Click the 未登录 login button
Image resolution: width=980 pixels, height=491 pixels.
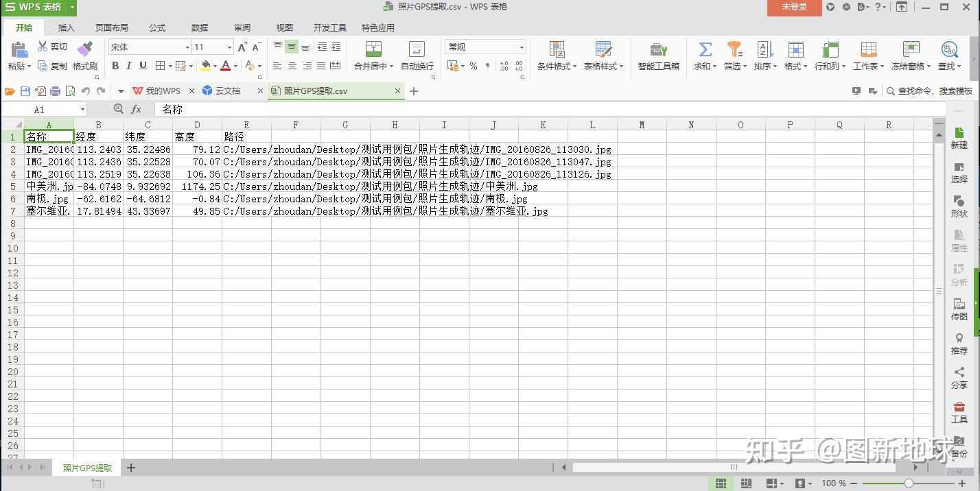pos(795,7)
